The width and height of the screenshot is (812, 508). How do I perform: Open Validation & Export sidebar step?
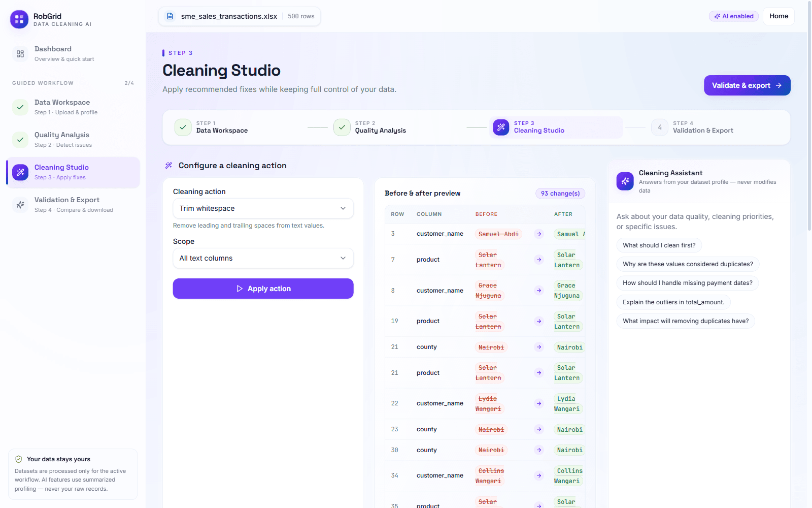pos(73,205)
